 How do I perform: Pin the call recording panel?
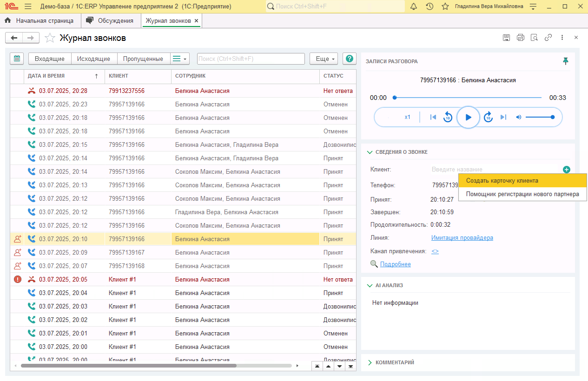pos(566,61)
